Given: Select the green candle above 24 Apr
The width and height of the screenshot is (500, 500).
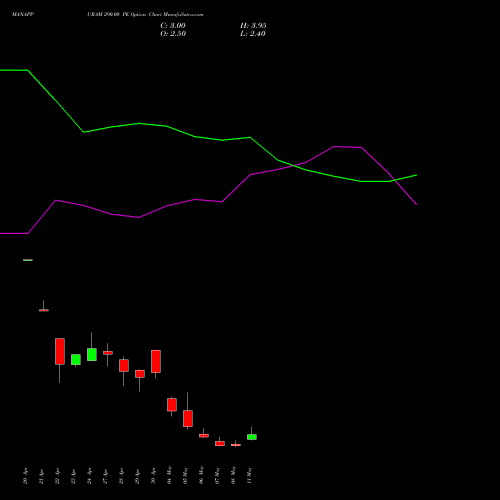Looking at the screenshot, I should click(92, 354).
